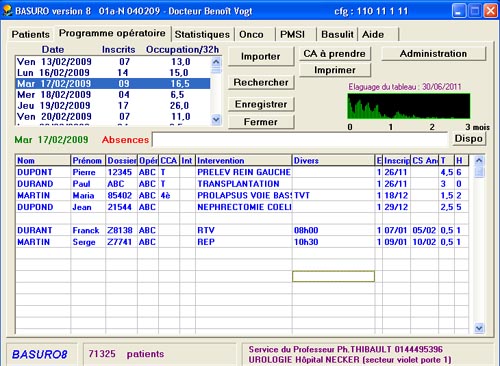The height and width of the screenshot is (366, 500).
Task: Click the outlined empty Divers cell
Action: [x=333, y=276]
